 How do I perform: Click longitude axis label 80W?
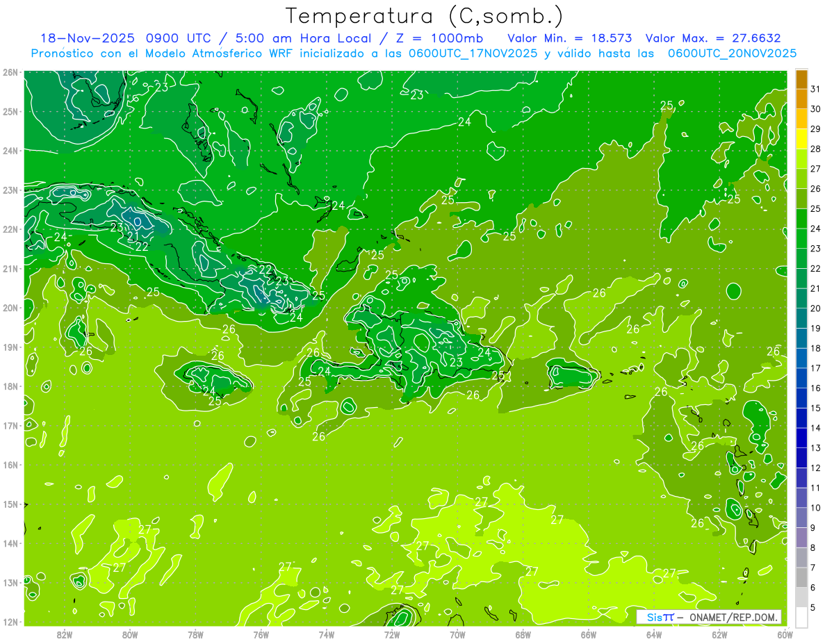pos(130,634)
